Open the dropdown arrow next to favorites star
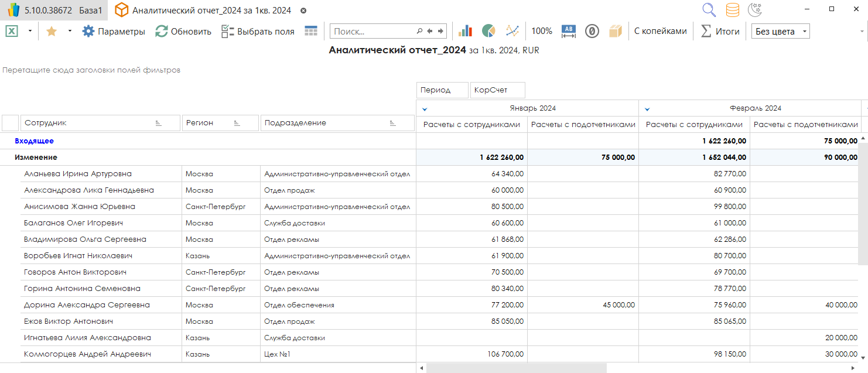 [70, 31]
